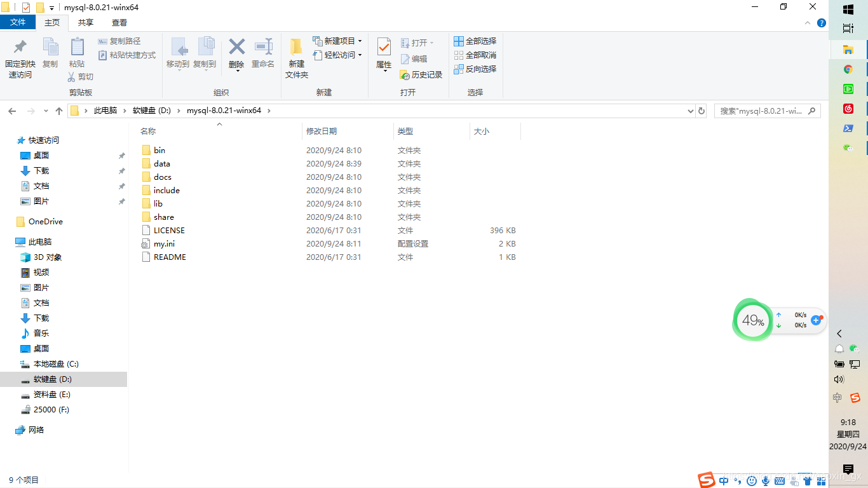The height and width of the screenshot is (488, 868).
Task: Open New item (新建项目) dropdown
Action: pyautogui.click(x=337, y=41)
